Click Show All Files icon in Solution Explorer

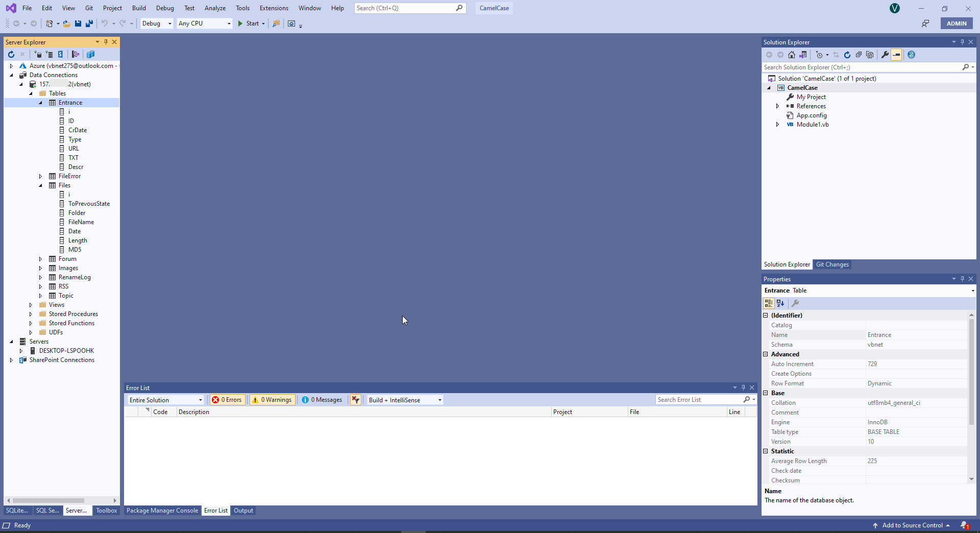(870, 55)
